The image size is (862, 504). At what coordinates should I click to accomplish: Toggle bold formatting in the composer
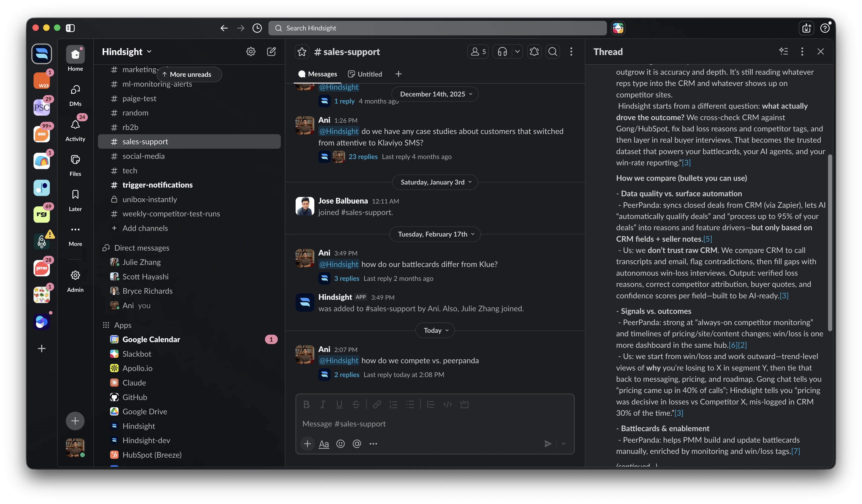click(306, 404)
